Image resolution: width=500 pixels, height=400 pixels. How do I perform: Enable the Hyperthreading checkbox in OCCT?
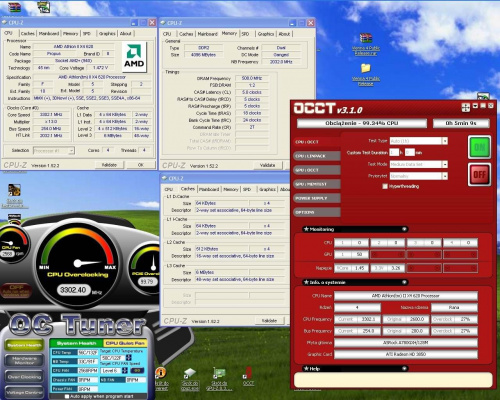[385, 186]
